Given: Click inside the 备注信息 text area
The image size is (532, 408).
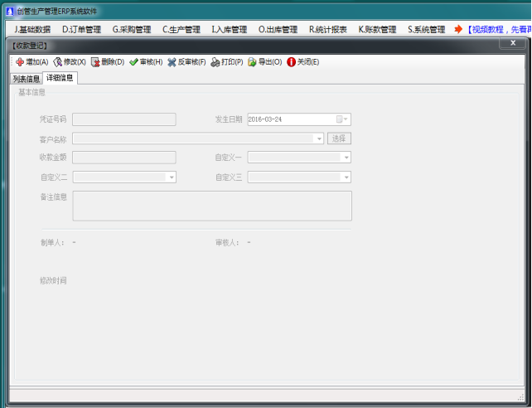Looking at the screenshot, I should 212,206.
